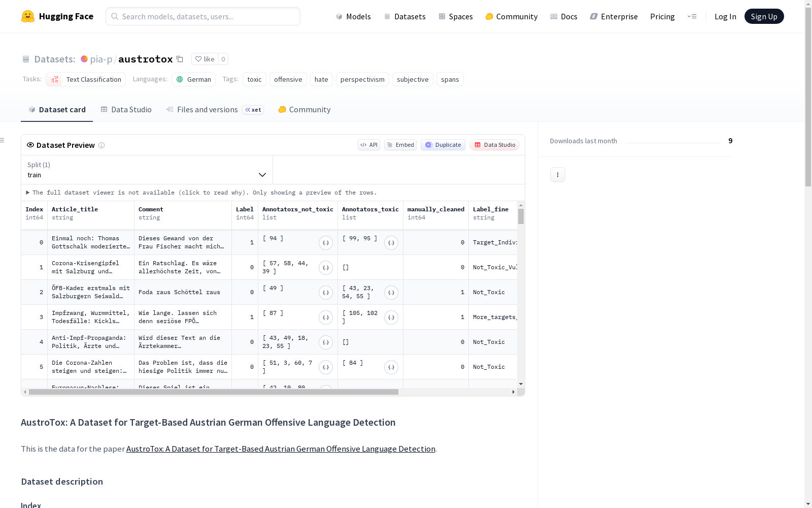
Task: Expand Annotators_toxic list in row 3
Action: pos(391,317)
